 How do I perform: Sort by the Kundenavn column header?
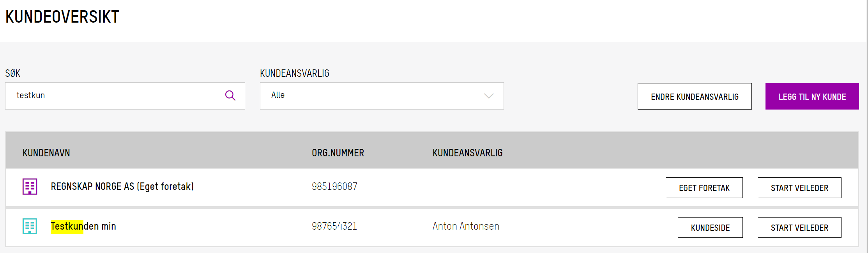pyautogui.click(x=46, y=153)
